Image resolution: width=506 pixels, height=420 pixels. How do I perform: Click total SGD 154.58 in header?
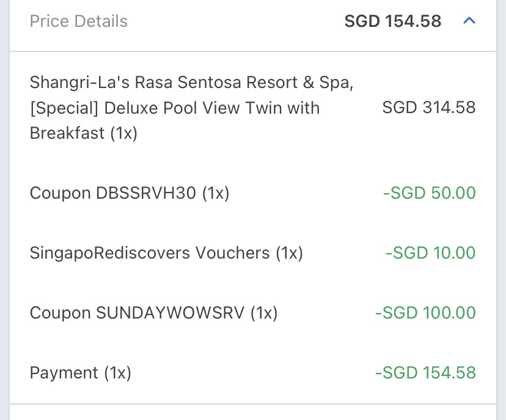coord(392,21)
